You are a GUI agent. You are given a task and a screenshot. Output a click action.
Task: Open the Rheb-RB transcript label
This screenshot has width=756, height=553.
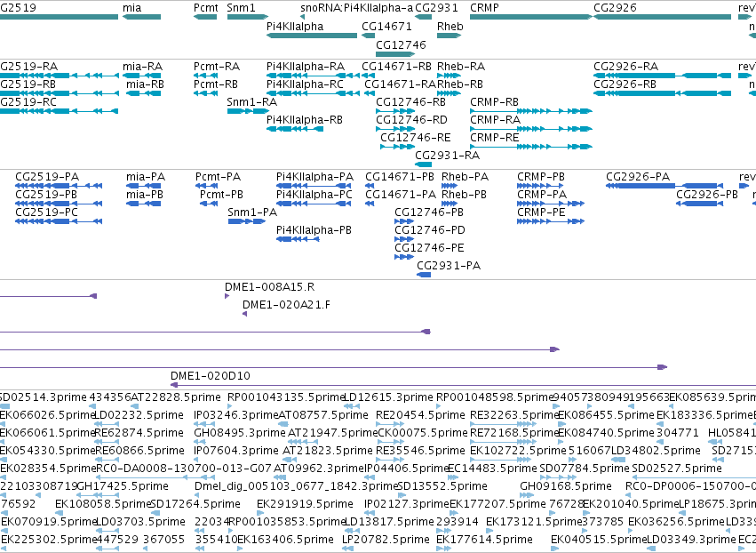[460, 84]
